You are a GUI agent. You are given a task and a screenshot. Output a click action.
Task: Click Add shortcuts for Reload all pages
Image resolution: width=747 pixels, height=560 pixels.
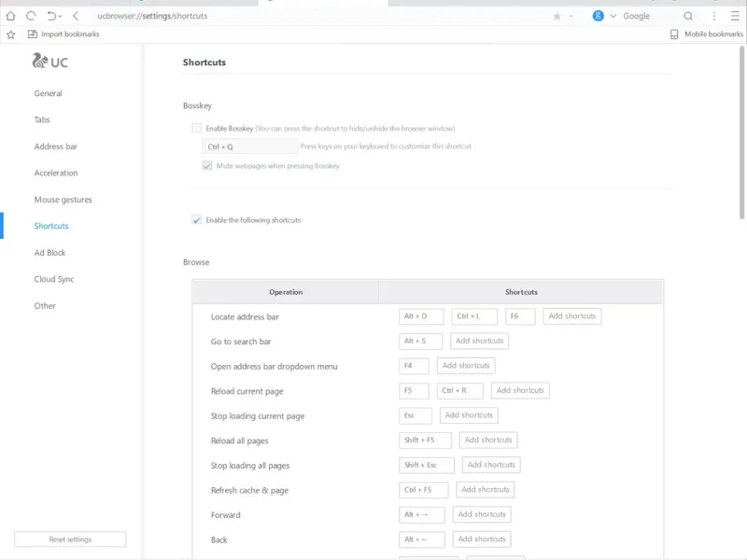click(488, 440)
